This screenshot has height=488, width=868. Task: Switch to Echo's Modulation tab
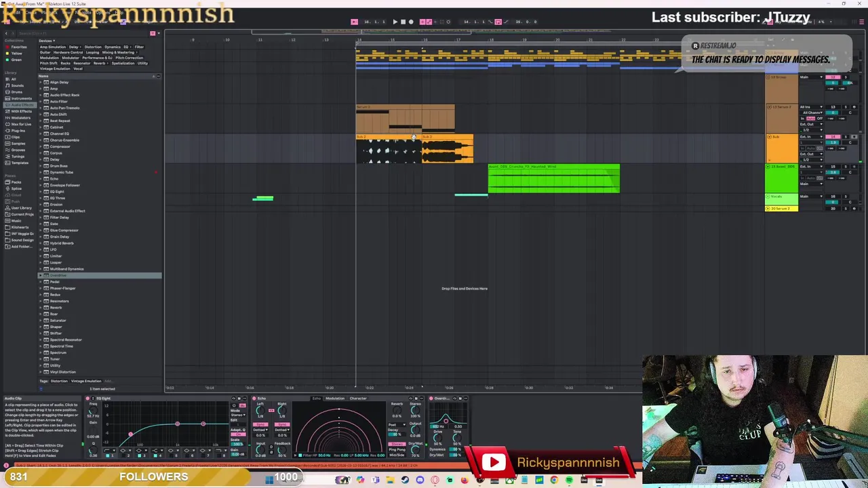click(x=335, y=399)
